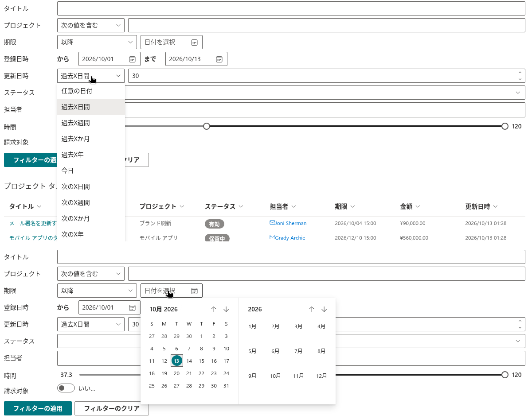
Task: Choose 過去X週間 from the list
Action: point(91,123)
